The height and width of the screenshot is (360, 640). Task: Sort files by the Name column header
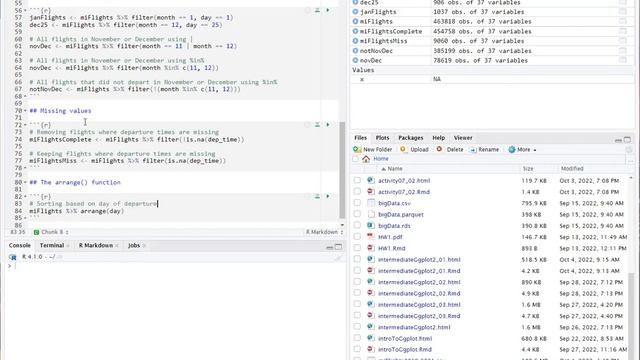[x=395, y=169]
